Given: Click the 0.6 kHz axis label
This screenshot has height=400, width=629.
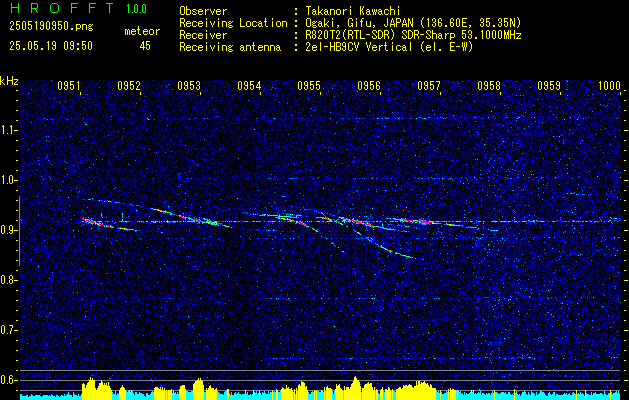Looking at the screenshot, I should (9, 380).
